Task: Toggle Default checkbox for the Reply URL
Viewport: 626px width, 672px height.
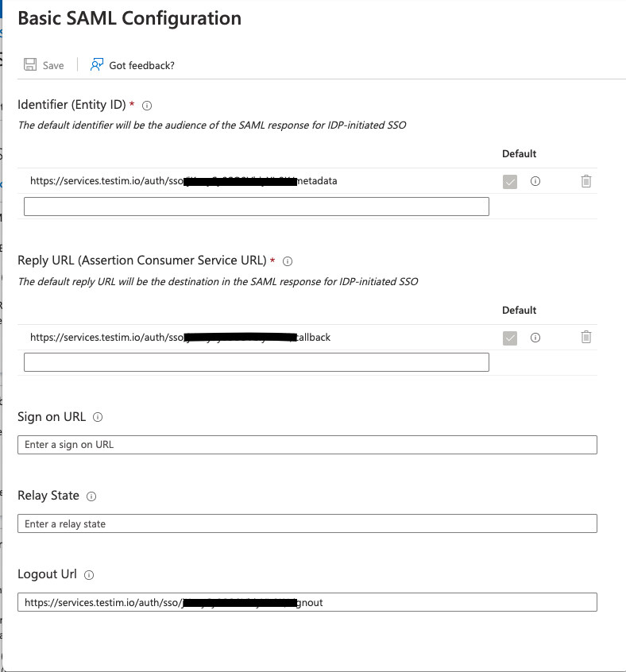Action: [510, 338]
